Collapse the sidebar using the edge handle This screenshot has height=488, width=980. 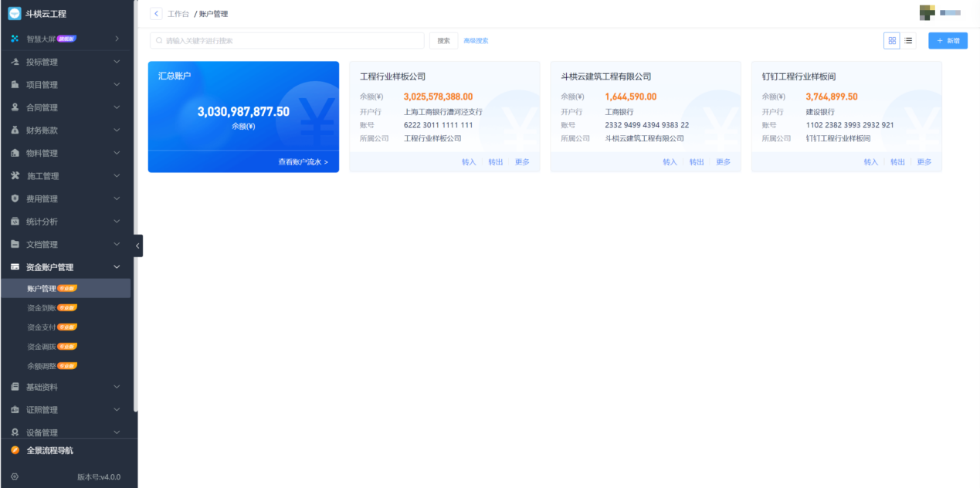pyautogui.click(x=137, y=246)
